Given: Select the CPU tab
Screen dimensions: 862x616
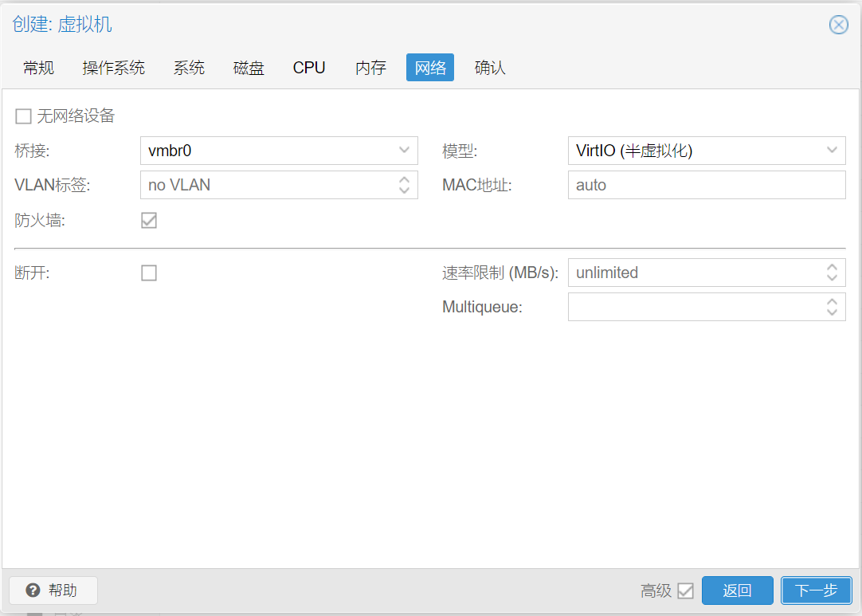Looking at the screenshot, I should point(309,68).
